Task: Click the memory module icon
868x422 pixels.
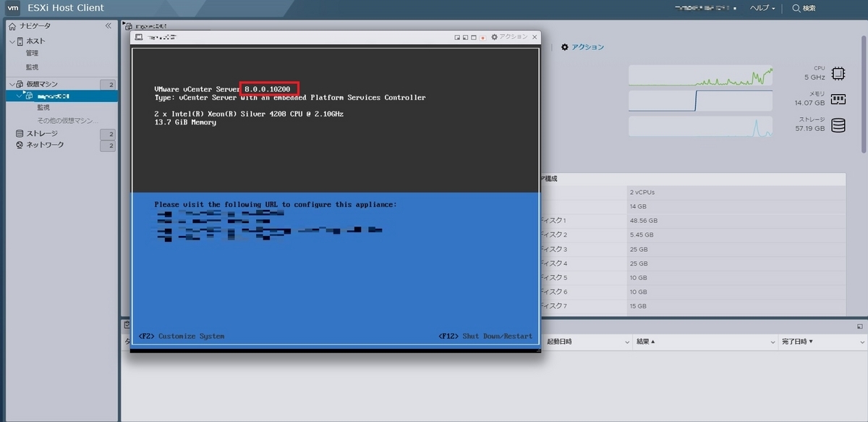Action: pyautogui.click(x=838, y=99)
